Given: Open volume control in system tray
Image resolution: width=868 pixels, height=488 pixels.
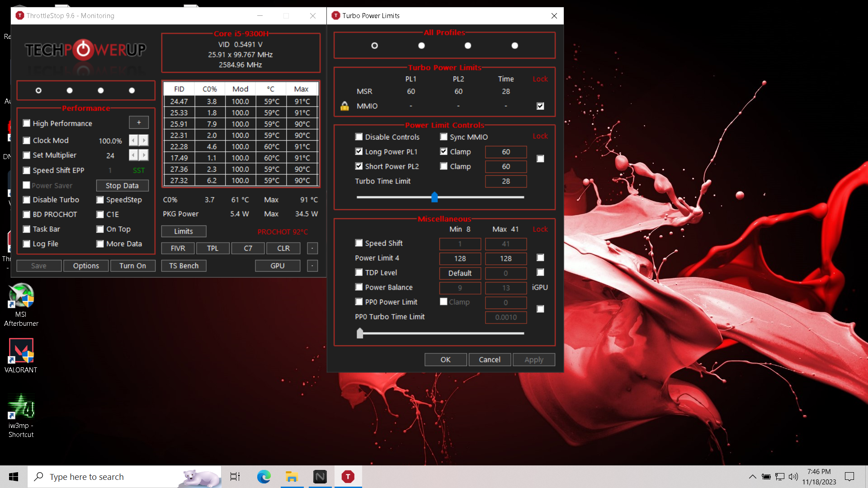Looking at the screenshot, I should (x=793, y=477).
